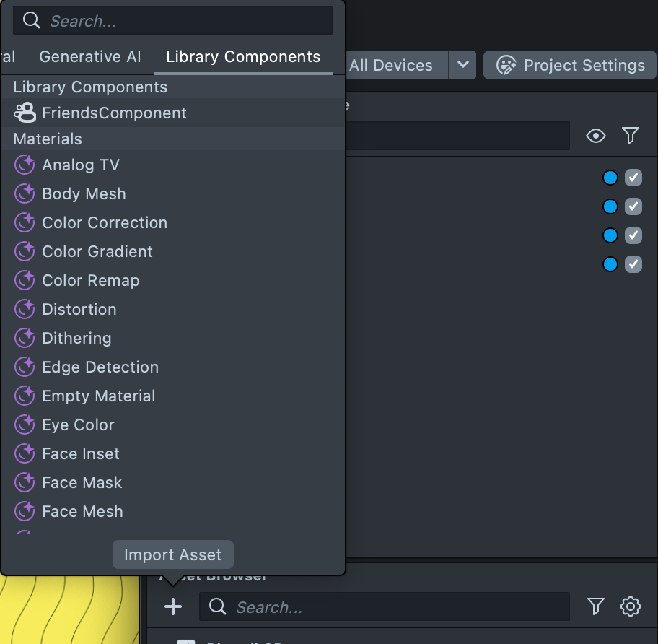Switch to the Generative AI tab

[90, 57]
